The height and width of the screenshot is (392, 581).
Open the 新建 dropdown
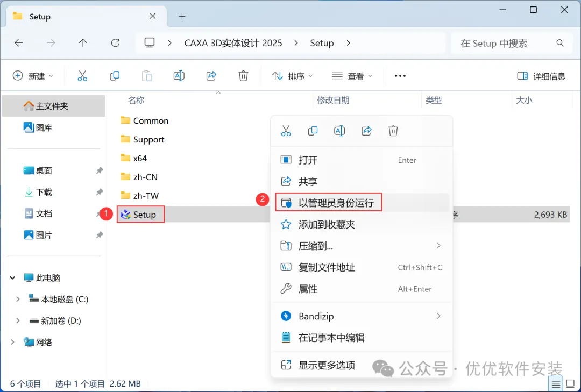33,76
